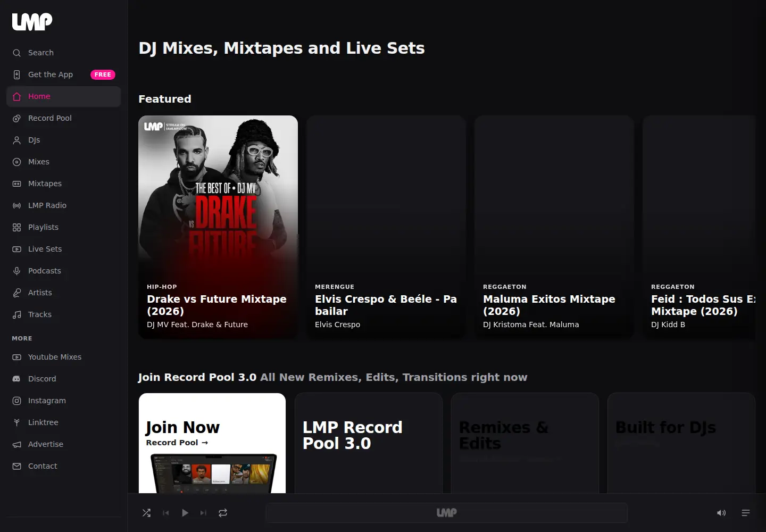The width and height of the screenshot is (766, 532).
Task: Click the player progress bar
Action: pos(447,513)
